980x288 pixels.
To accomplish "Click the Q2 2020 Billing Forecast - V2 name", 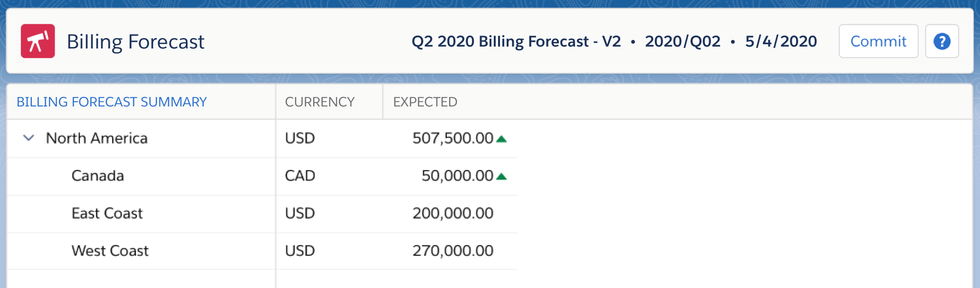I will pos(516,41).
